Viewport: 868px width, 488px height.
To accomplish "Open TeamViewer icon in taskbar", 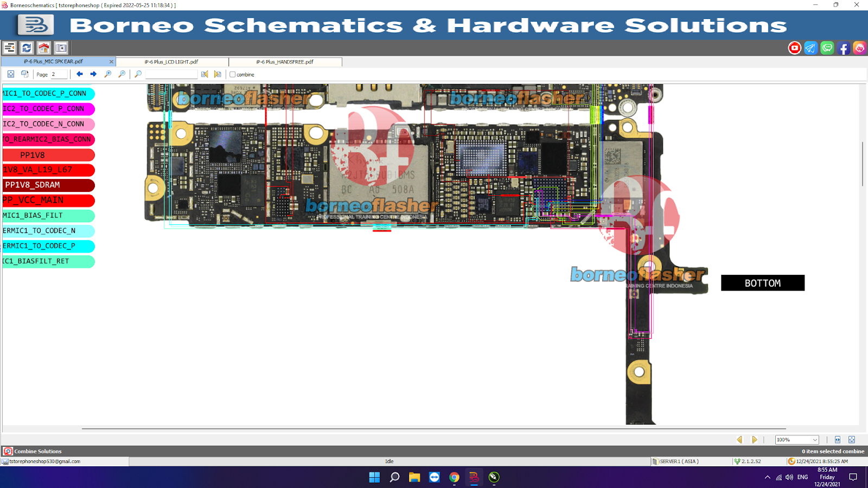I will (x=435, y=477).
